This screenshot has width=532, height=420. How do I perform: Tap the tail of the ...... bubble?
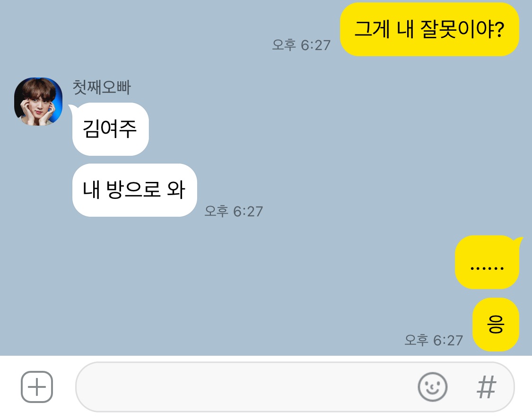(518, 241)
